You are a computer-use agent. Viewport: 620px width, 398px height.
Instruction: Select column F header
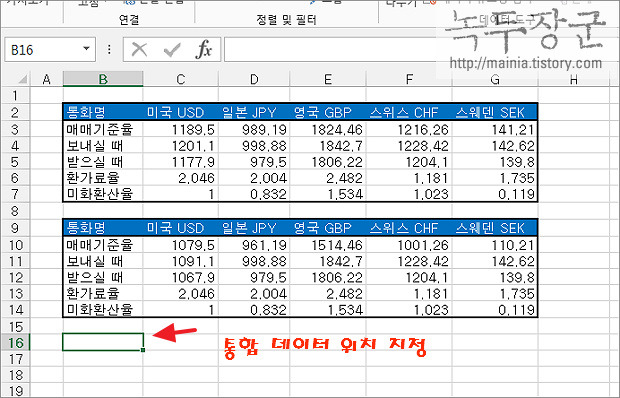tap(409, 79)
